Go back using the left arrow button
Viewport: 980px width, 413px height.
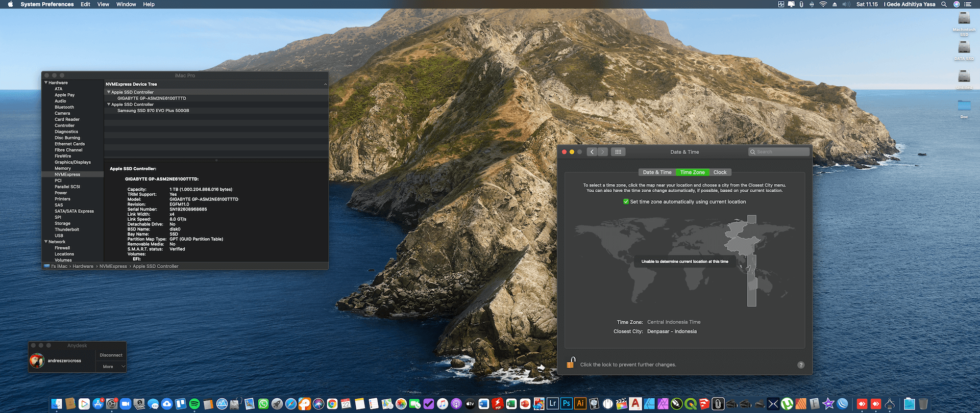tap(592, 152)
